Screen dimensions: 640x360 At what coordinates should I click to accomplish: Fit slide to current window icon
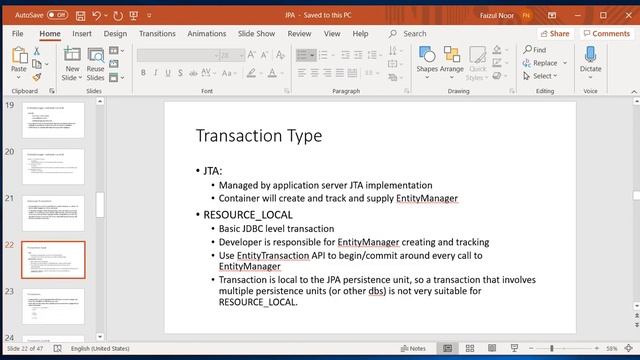click(x=629, y=348)
